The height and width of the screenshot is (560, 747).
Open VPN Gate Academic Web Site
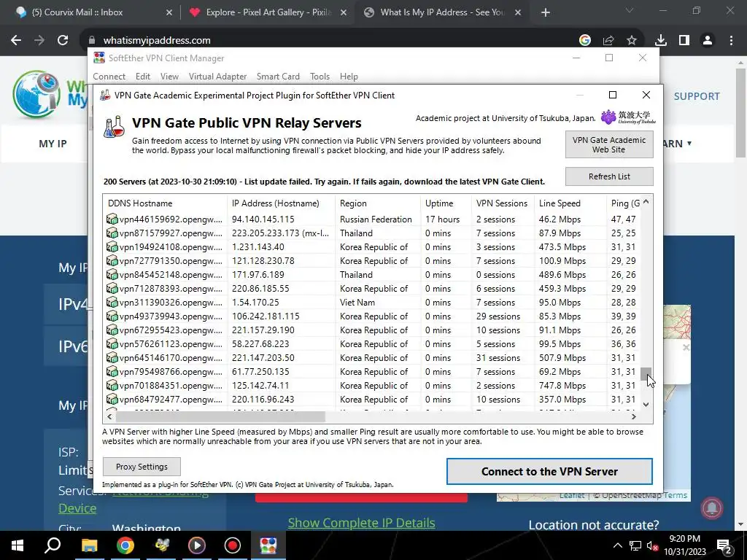[x=609, y=145]
